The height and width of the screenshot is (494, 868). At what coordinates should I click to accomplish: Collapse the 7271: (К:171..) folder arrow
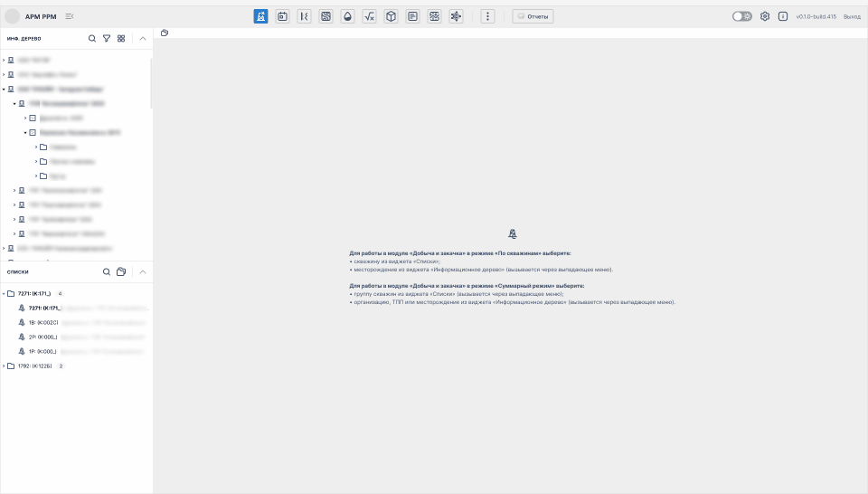pyautogui.click(x=4, y=294)
